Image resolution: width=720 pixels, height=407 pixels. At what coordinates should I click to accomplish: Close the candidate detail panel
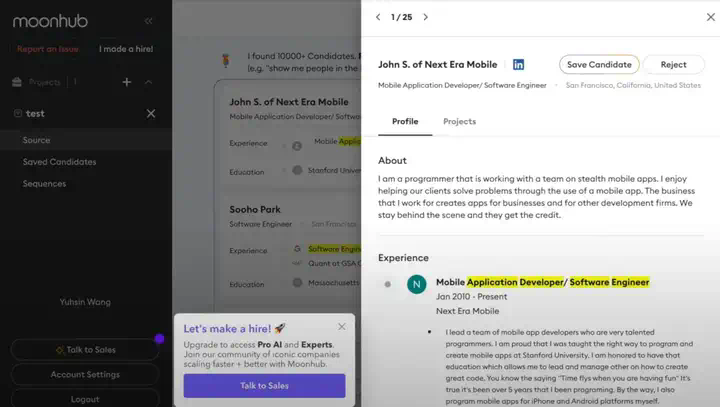point(710,17)
